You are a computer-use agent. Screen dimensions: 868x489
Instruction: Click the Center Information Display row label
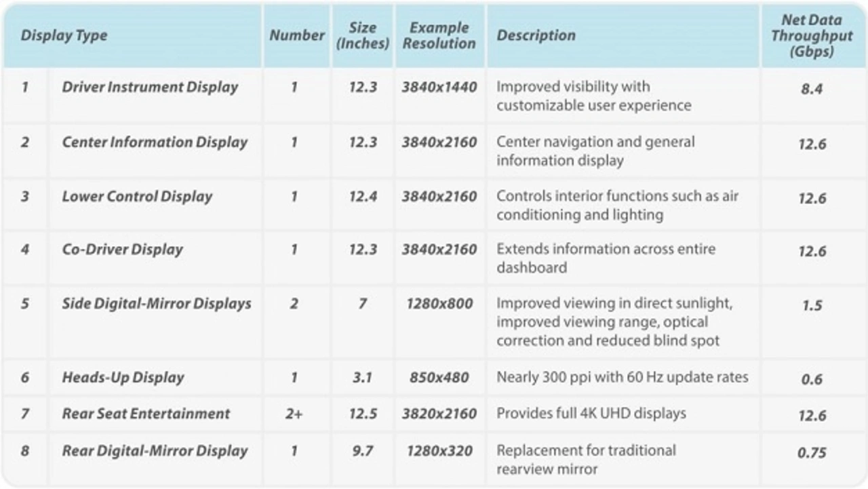tap(155, 142)
